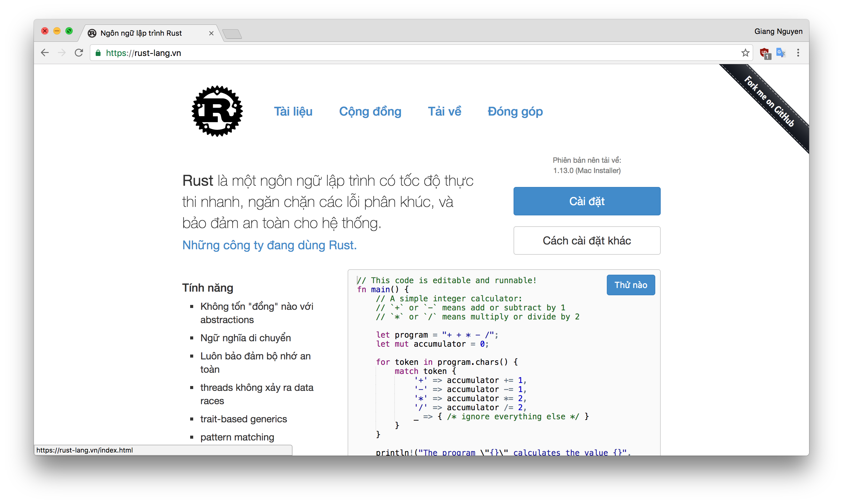
Task: Click the green secure padlock icon
Action: (98, 53)
